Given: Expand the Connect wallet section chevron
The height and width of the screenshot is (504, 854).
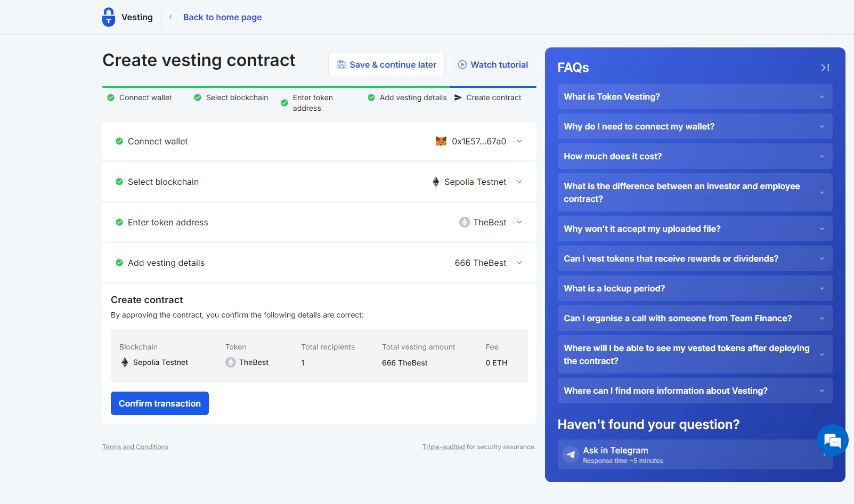Looking at the screenshot, I should point(519,141).
